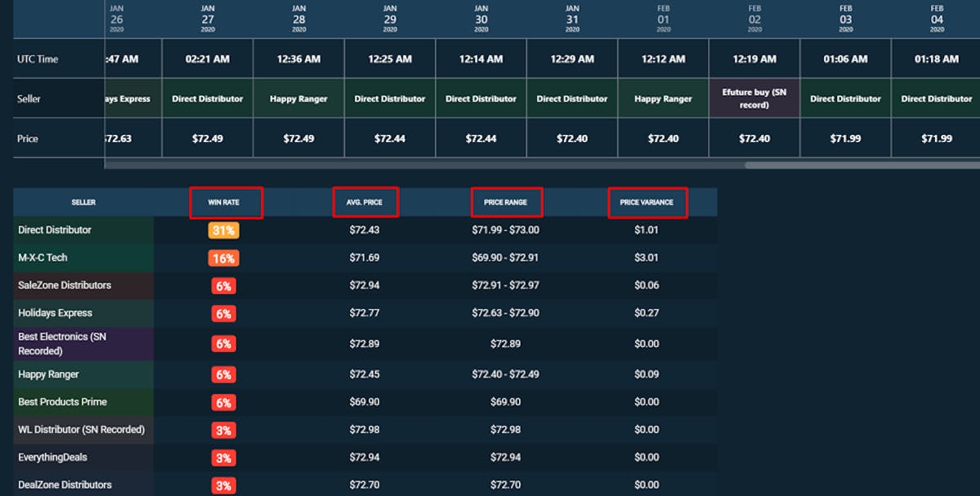Click the 'UTC Time' row label
The width and height of the screenshot is (980, 496).
click(38, 60)
